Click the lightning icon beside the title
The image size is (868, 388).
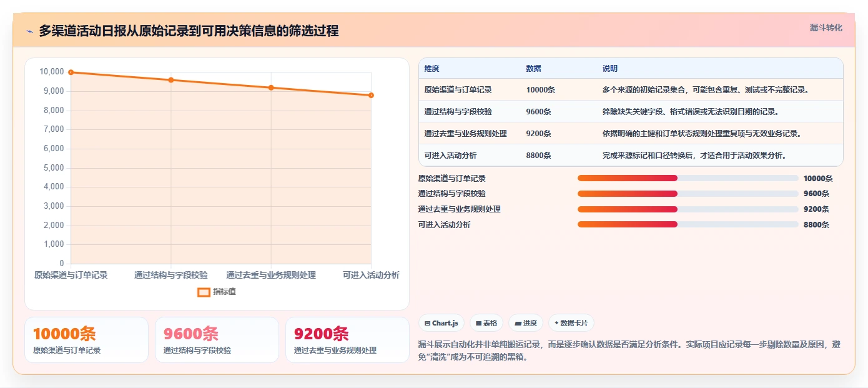(x=29, y=31)
